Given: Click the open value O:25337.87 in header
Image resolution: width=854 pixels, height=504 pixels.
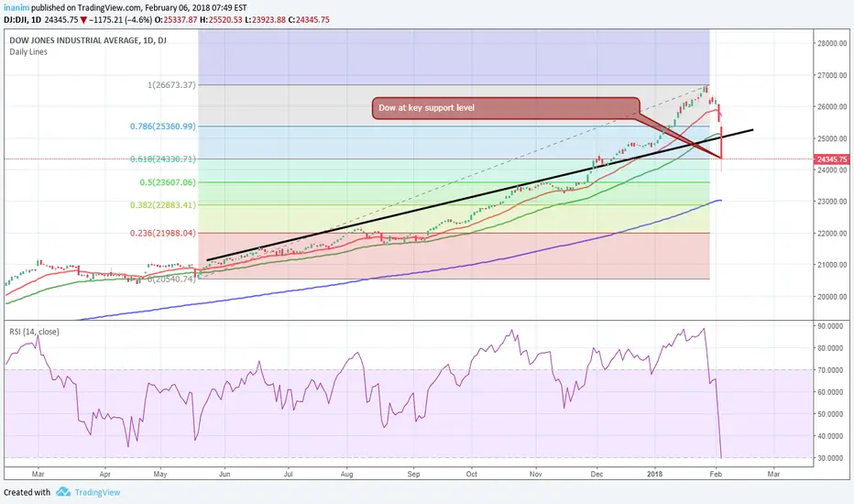Looking at the screenshot, I should tap(176, 19).
